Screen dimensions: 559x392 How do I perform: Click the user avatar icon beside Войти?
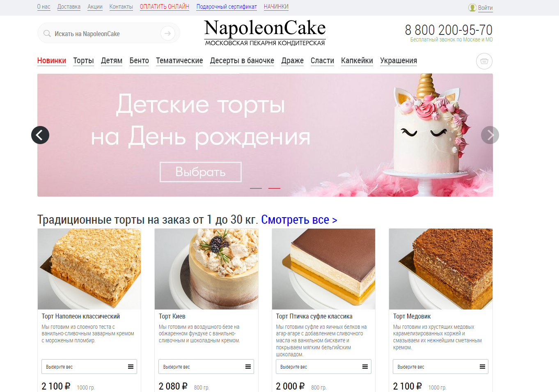[x=472, y=8]
